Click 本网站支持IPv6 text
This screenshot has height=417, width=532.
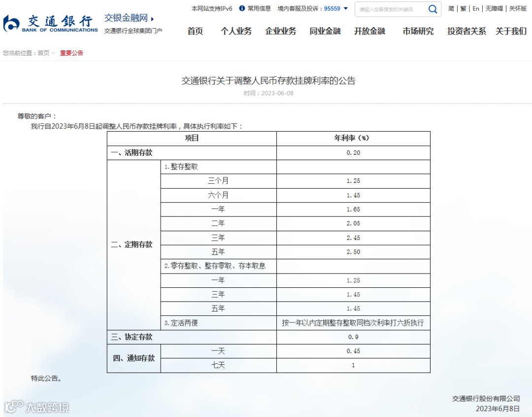coord(212,8)
